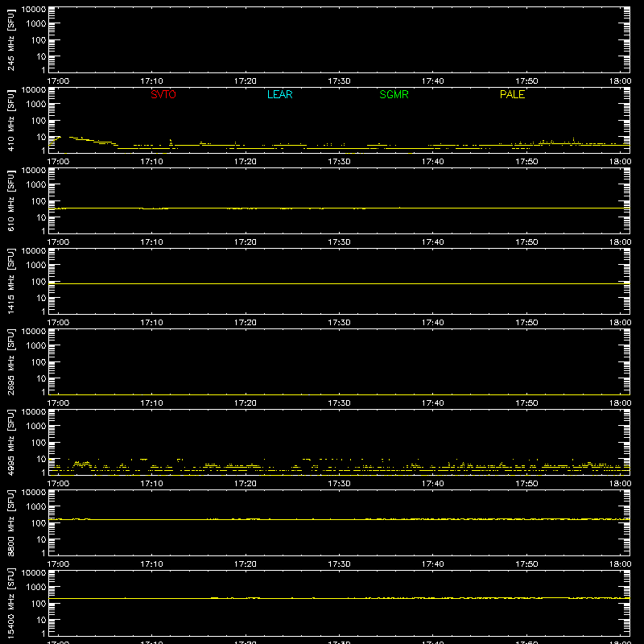This screenshot has height=644, width=644.
Task: Click the 100 label on 610 MHz axis
Action: click(x=39, y=201)
